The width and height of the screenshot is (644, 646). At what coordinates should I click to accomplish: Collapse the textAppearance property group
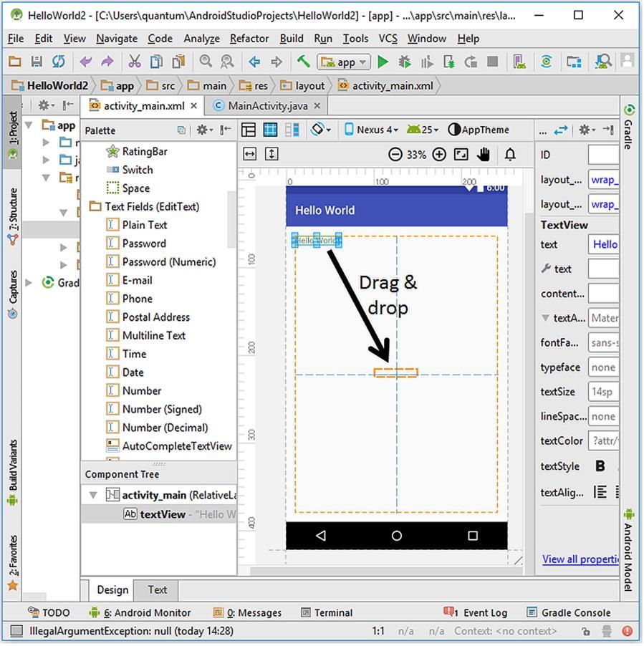tap(547, 319)
